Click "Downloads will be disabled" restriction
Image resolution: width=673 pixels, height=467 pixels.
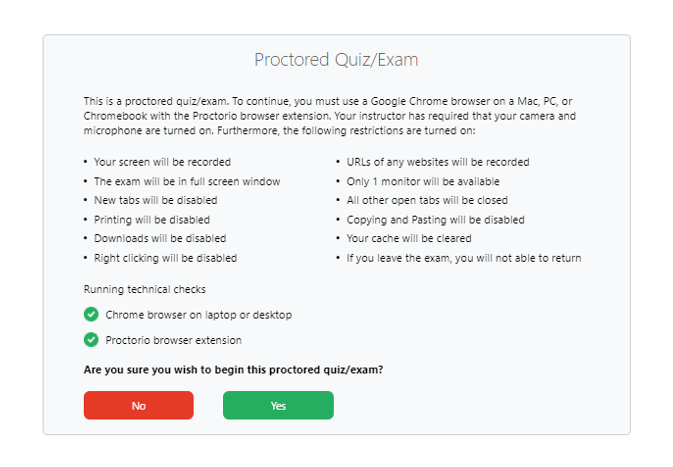[159, 238]
